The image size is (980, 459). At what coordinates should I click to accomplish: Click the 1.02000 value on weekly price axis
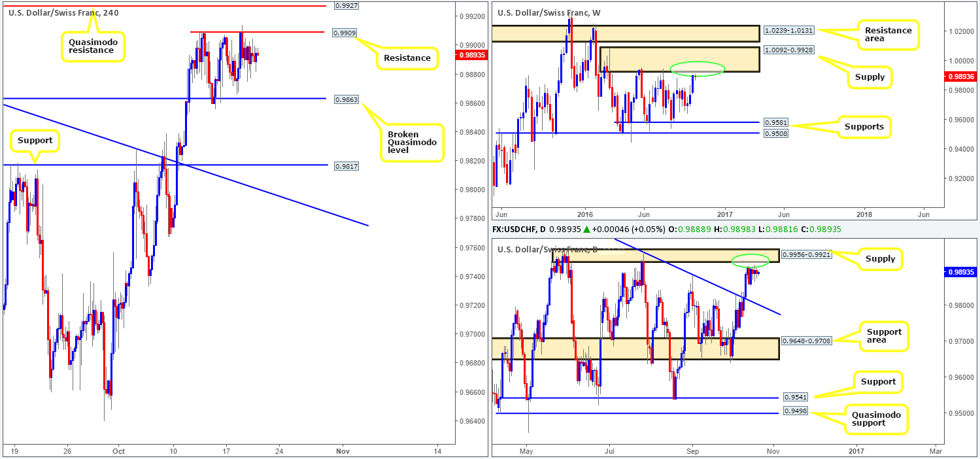pyautogui.click(x=961, y=31)
